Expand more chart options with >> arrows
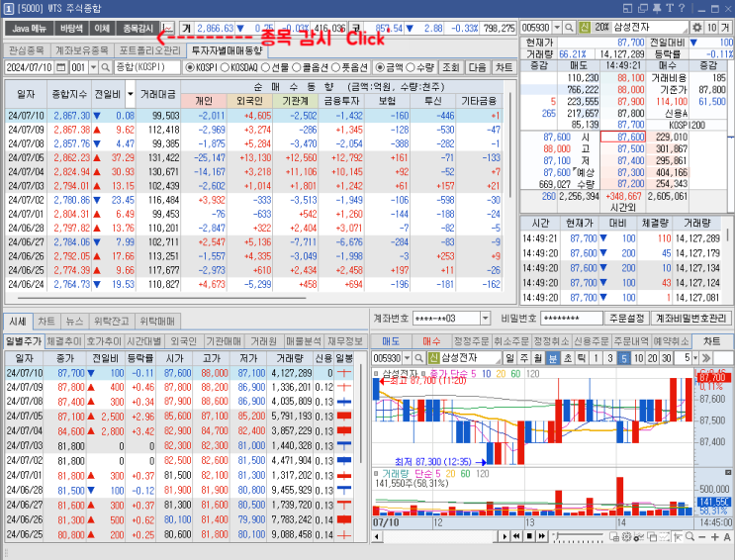Viewport: 735px width, 560px height. (707, 358)
